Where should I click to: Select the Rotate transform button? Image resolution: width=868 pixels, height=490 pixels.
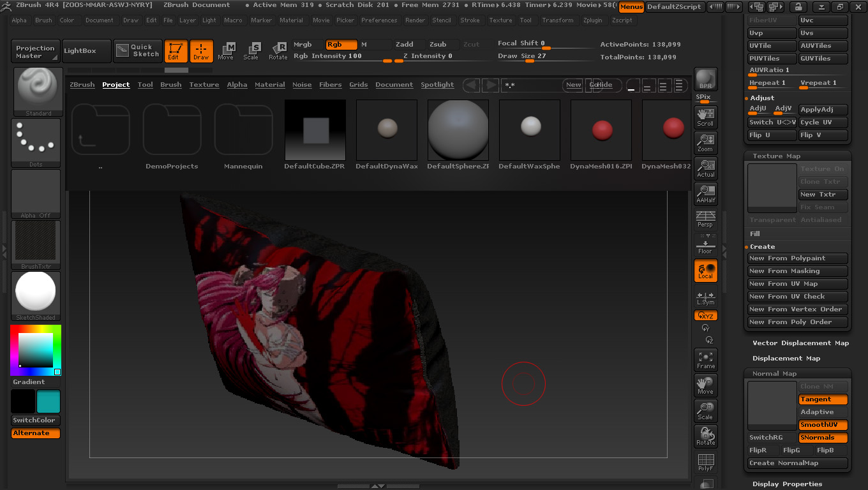278,51
